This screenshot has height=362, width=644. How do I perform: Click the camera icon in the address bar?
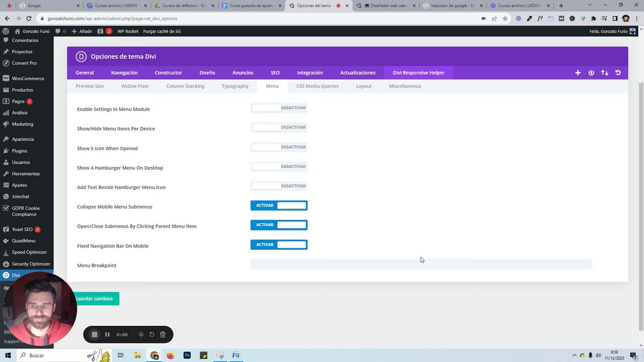coord(484,19)
